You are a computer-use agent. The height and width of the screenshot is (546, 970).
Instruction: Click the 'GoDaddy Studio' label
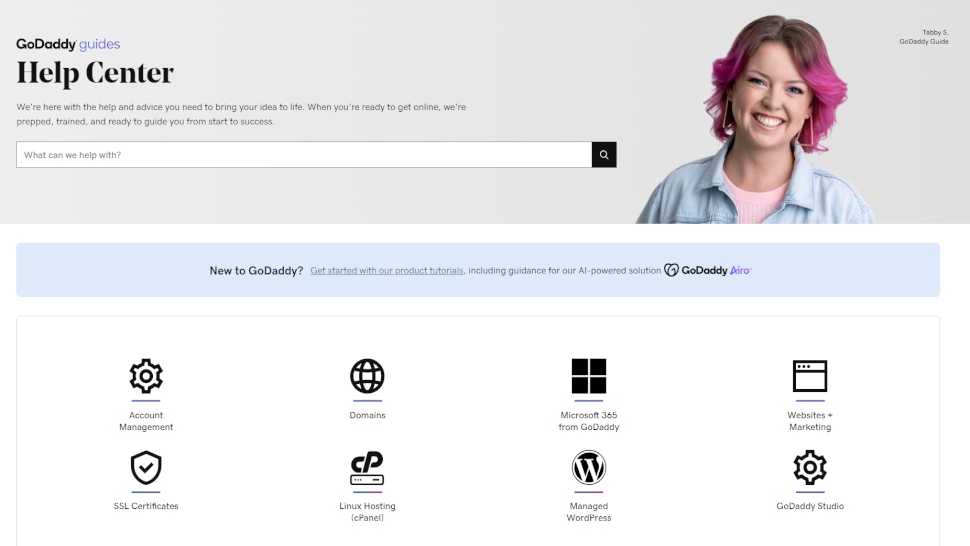click(810, 506)
